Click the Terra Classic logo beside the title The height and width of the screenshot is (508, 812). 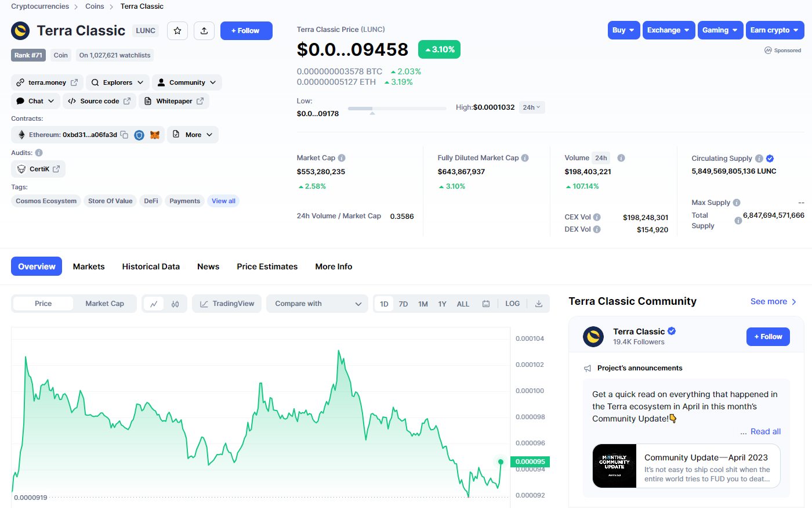[x=20, y=31]
